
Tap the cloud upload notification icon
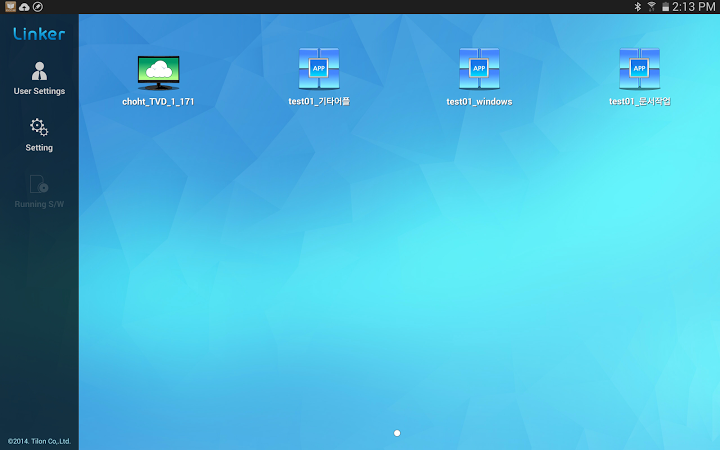coord(24,7)
